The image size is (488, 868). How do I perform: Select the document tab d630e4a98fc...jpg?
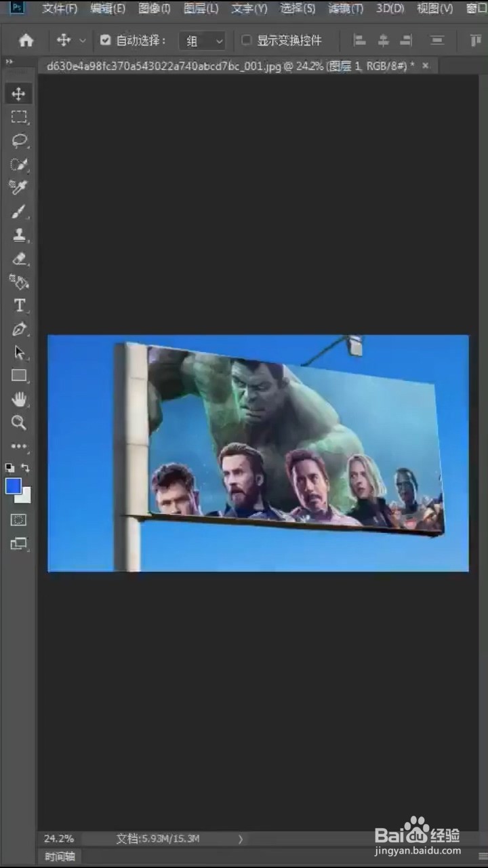click(230, 66)
